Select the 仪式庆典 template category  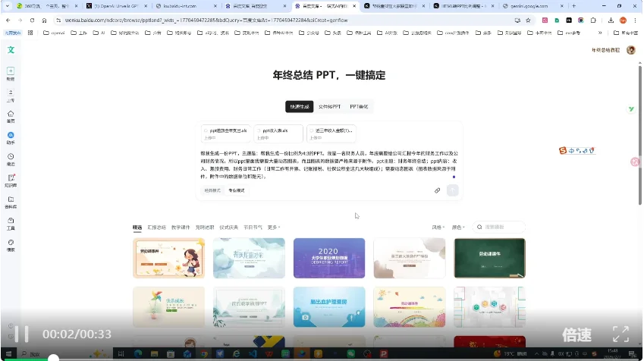click(x=229, y=227)
